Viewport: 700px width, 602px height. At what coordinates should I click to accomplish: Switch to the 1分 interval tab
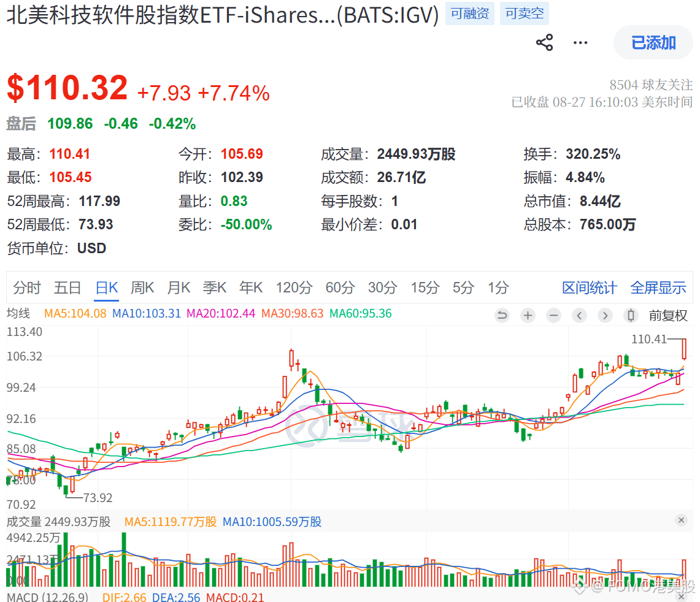[x=498, y=288]
